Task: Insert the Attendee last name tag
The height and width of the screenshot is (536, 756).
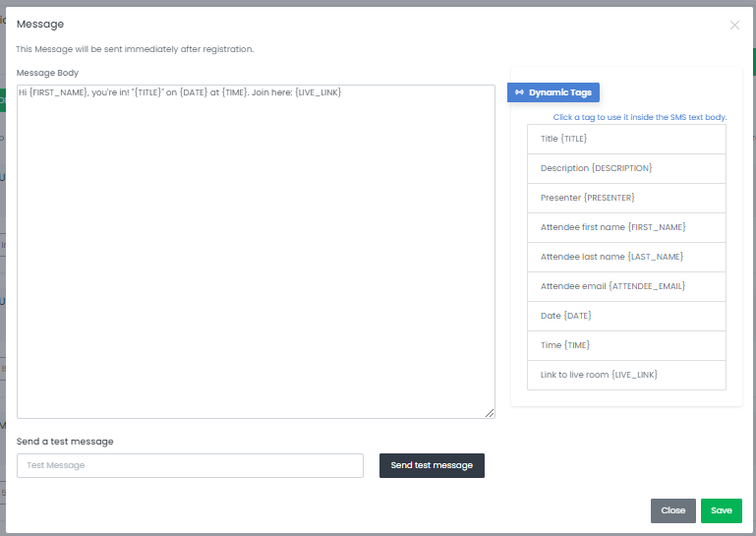Action: pyautogui.click(x=626, y=257)
